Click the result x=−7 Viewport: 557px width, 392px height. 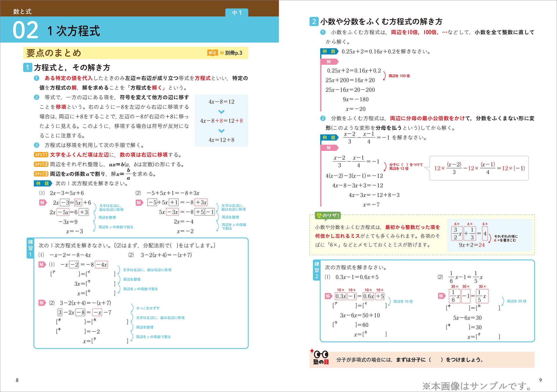point(371,205)
